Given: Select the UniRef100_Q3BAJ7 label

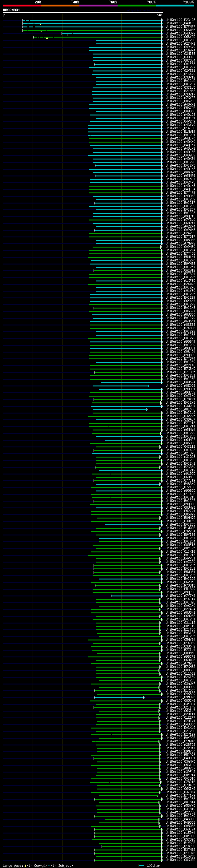Looking at the screenshot, I should click(180, 419).
